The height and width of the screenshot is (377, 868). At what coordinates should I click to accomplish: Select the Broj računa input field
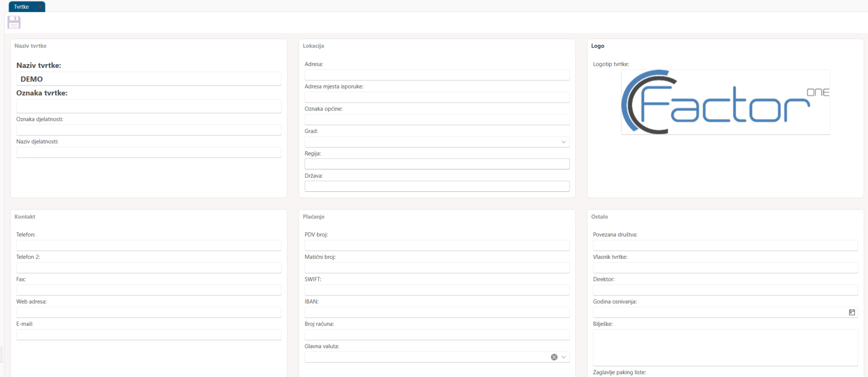click(437, 335)
